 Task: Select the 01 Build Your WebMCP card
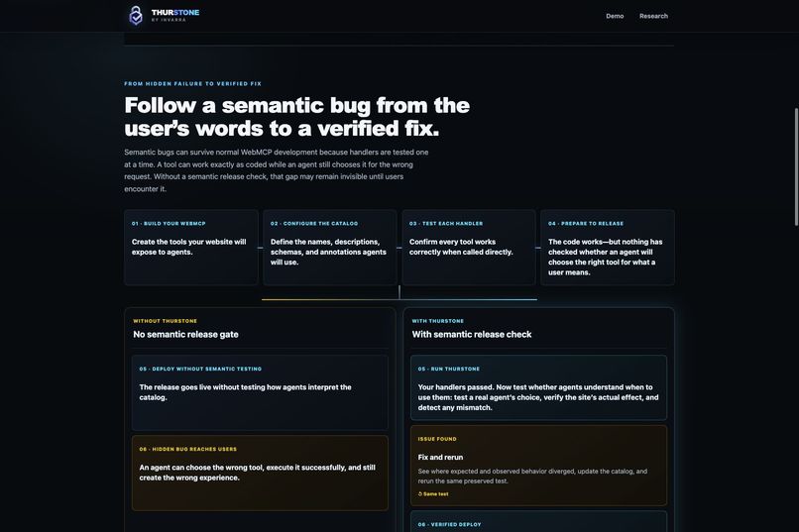click(x=191, y=248)
